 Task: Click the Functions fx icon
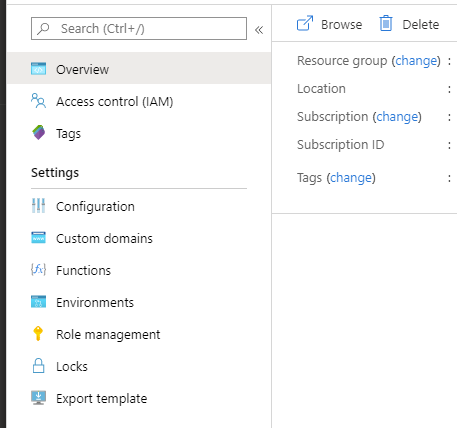(39, 269)
